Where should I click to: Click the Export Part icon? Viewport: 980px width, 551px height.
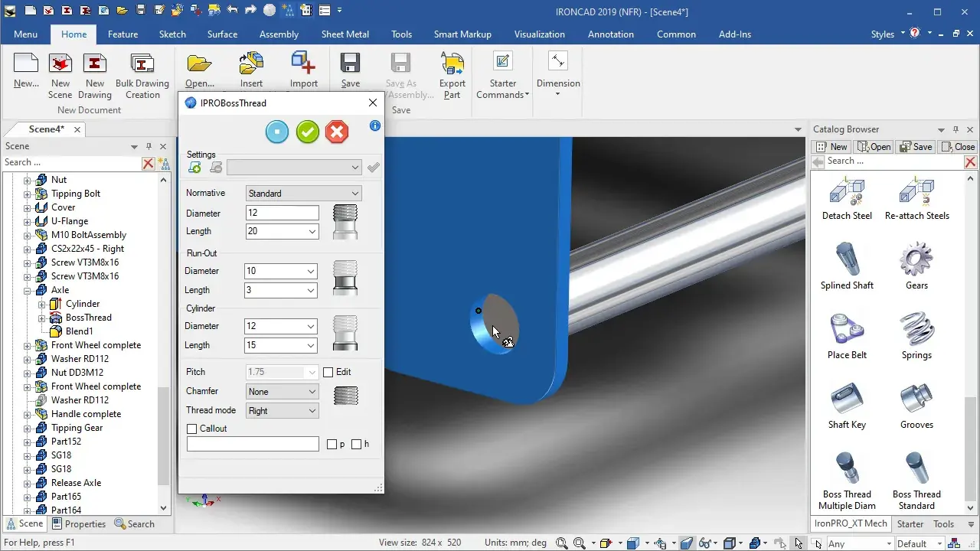(x=452, y=76)
